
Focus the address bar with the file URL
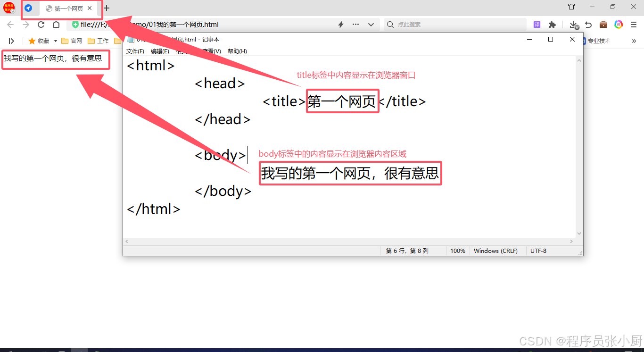(x=203, y=25)
